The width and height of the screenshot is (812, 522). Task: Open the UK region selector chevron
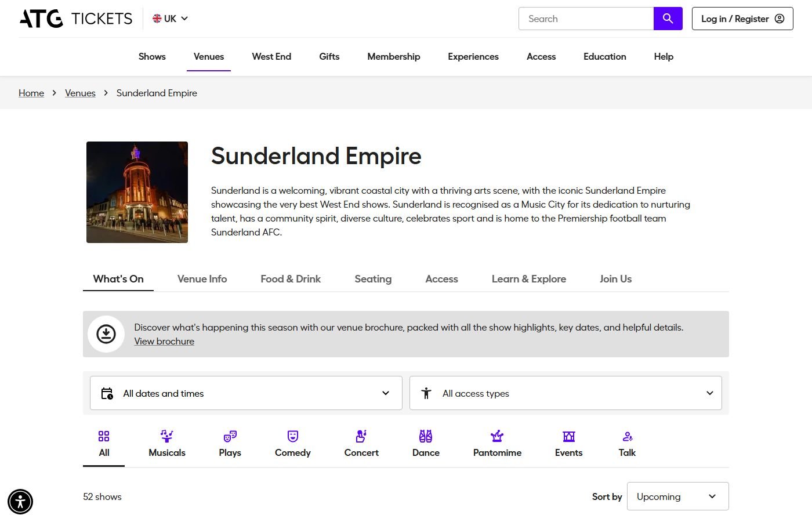point(184,19)
